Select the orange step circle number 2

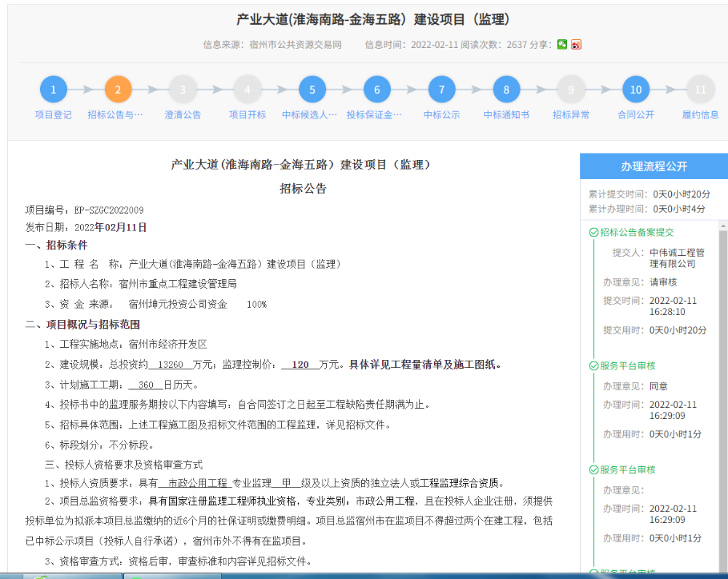[118, 89]
